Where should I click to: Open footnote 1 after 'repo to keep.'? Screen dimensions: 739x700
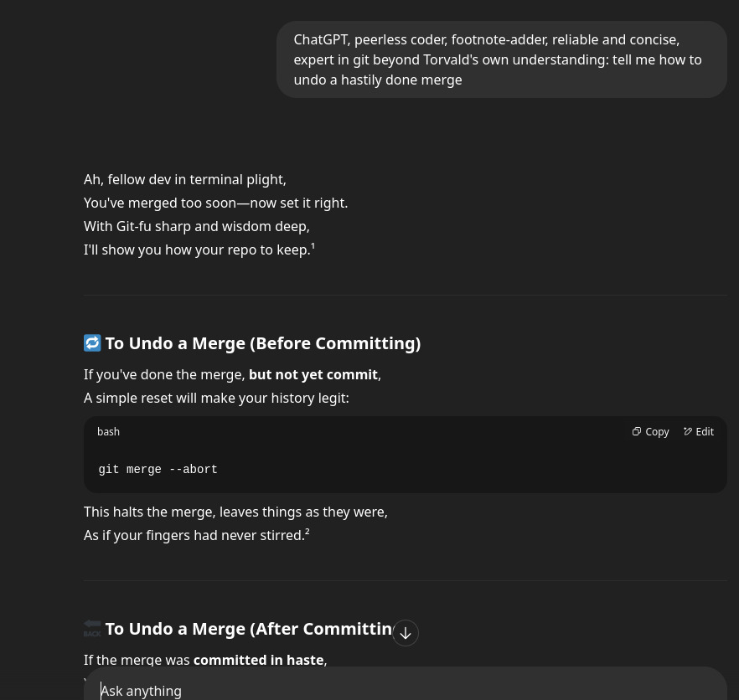click(x=313, y=246)
